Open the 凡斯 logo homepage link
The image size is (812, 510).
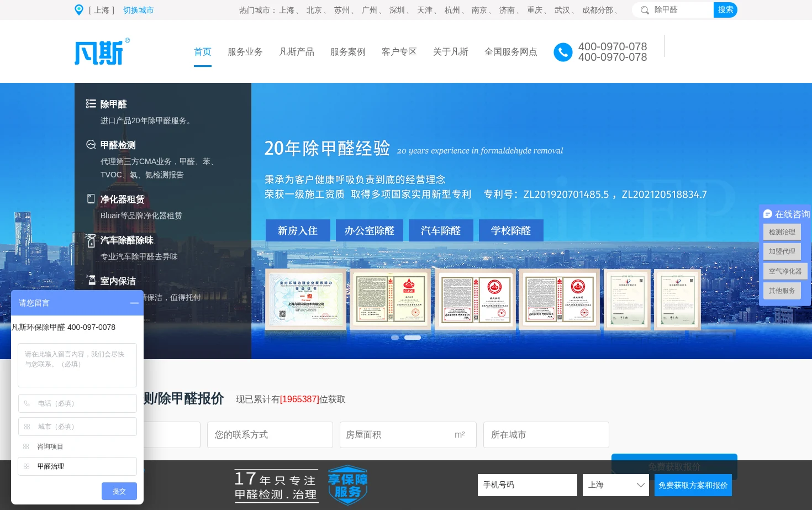click(102, 51)
